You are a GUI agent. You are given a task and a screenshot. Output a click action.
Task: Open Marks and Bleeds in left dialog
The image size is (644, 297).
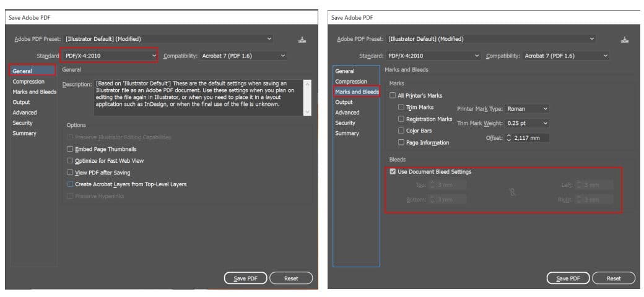pos(35,92)
